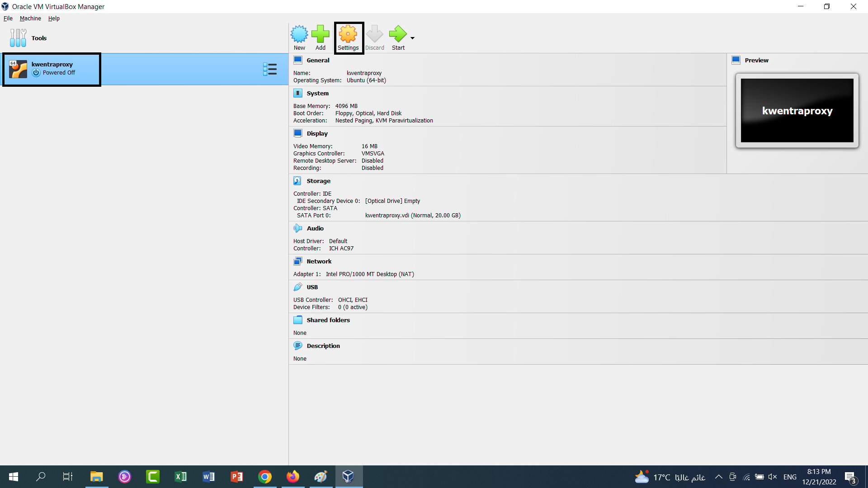Click the New virtual machine icon
The image size is (868, 488).
(x=299, y=38)
